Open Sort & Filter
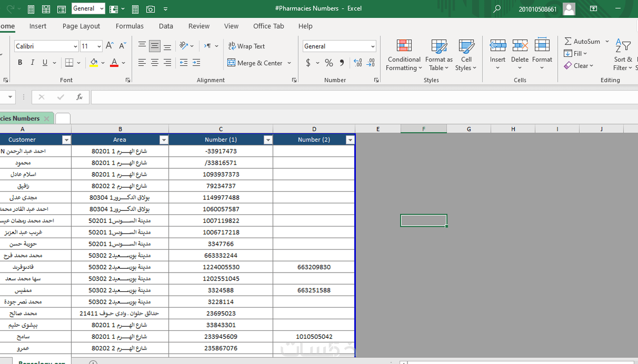Screen dimensions: 638x364 tap(623, 55)
